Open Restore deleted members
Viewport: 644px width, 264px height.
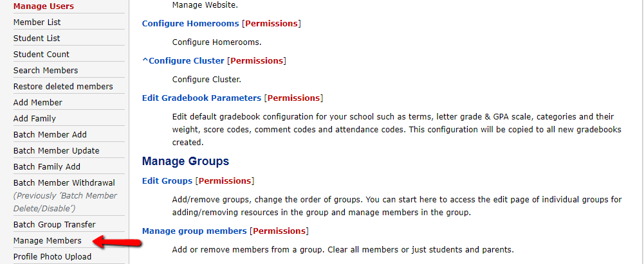coord(63,86)
